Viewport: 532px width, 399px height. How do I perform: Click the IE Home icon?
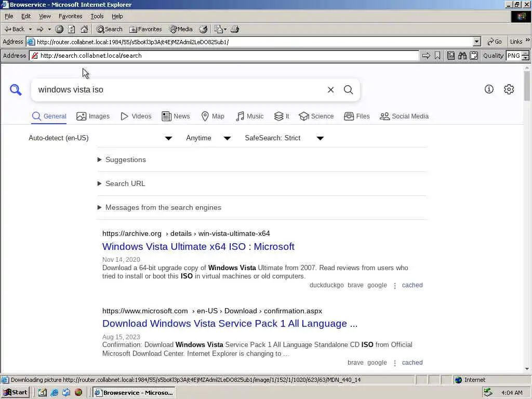84,29
